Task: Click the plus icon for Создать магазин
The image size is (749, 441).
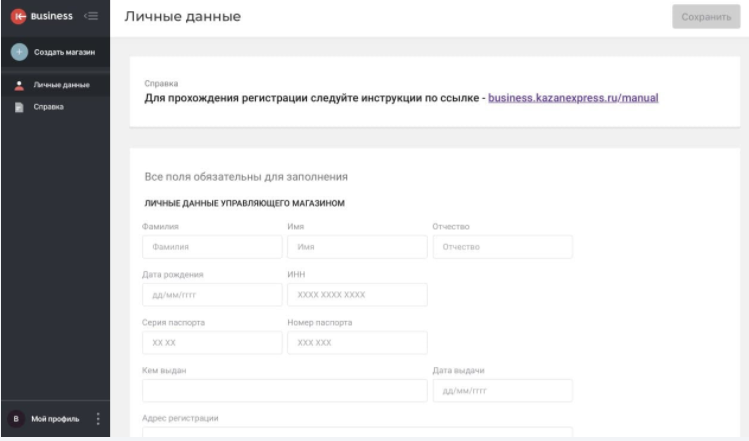Action: 18,52
